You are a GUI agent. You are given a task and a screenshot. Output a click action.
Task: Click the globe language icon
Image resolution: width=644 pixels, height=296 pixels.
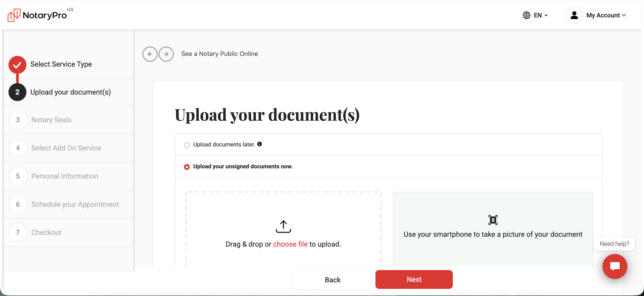pyautogui.click(x=526, y=15)
